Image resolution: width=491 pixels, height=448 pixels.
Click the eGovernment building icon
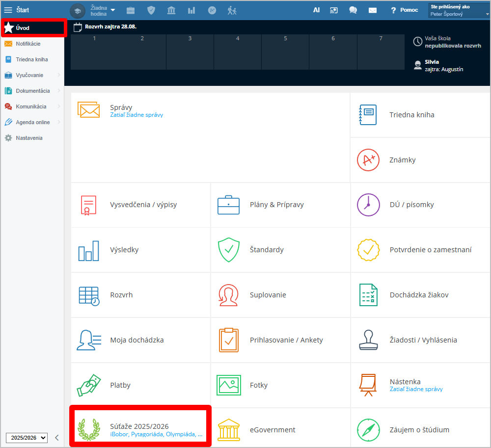(x=228, y=430)
